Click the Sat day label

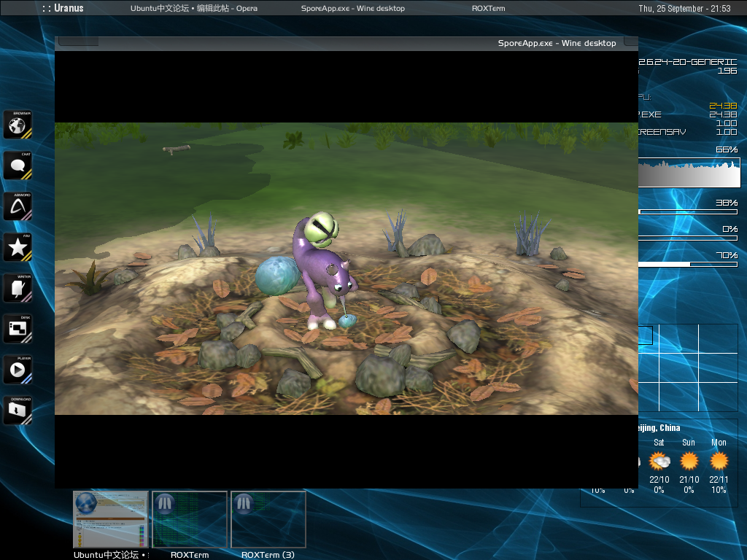(659, 443)
